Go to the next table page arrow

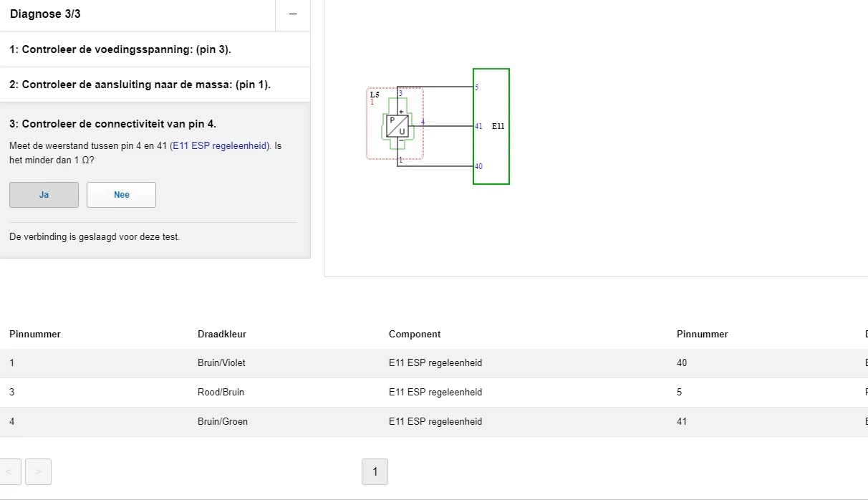coord(38,471)
